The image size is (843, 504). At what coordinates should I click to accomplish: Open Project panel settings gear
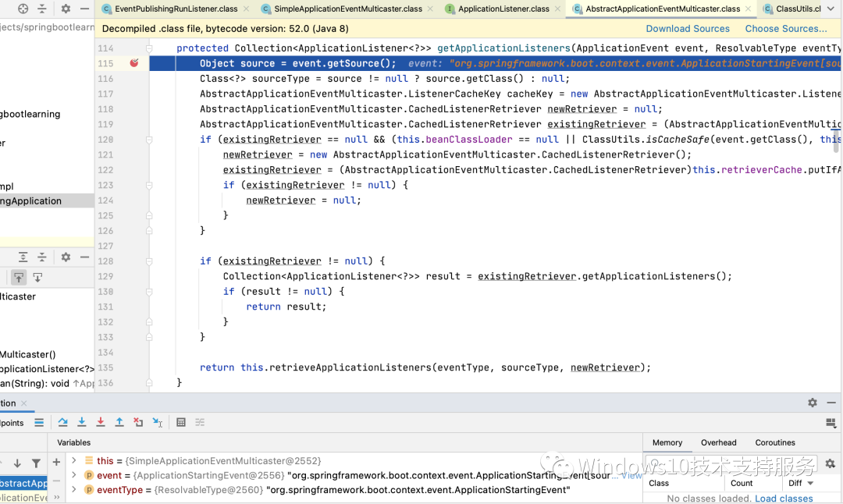pos(66,9)
